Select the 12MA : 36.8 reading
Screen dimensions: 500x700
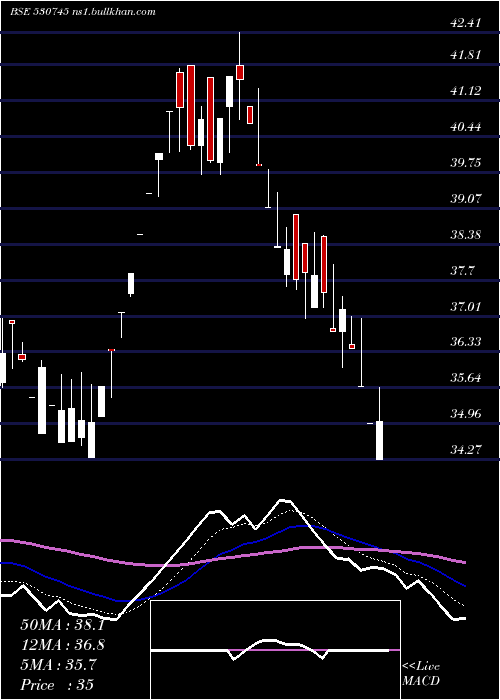pos(62,645)
